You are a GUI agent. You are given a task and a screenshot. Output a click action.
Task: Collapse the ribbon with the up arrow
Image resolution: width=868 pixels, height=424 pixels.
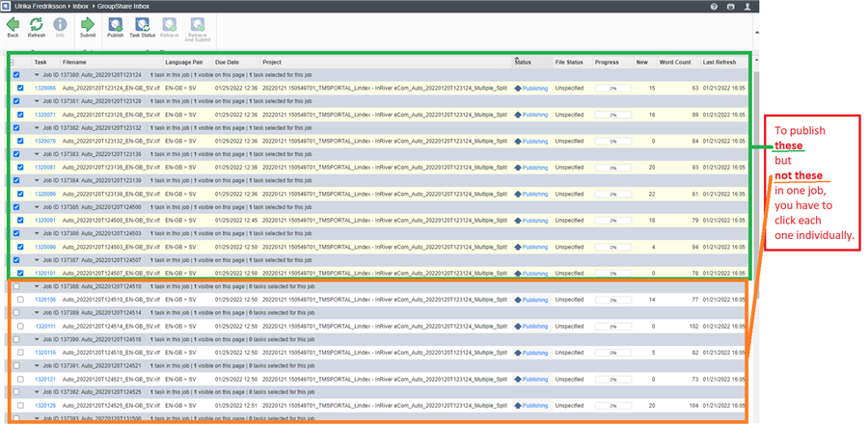click(x=755, y=32)
